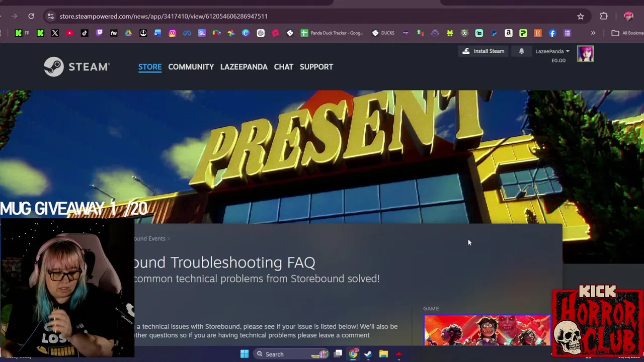Open the Etsy bookmark icon

click(538, 33)
